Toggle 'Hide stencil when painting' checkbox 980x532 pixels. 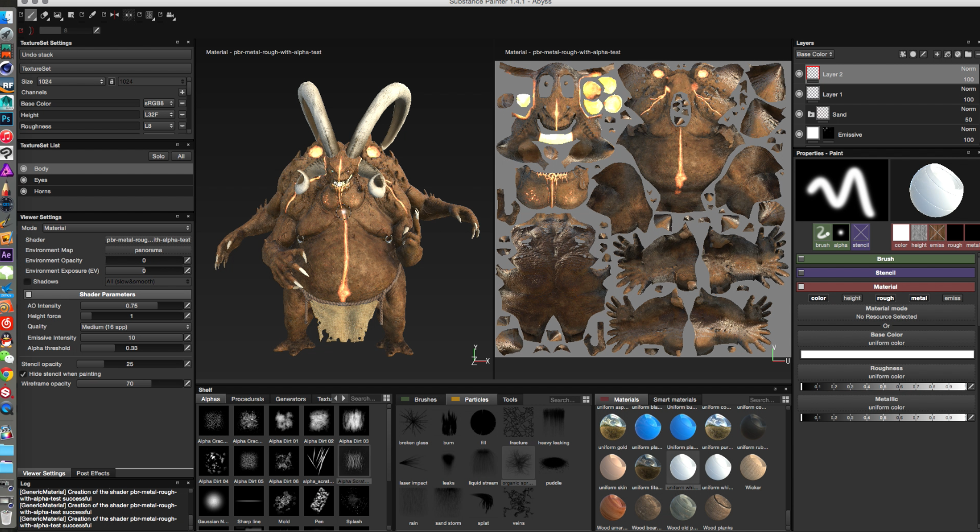point(24,374)
